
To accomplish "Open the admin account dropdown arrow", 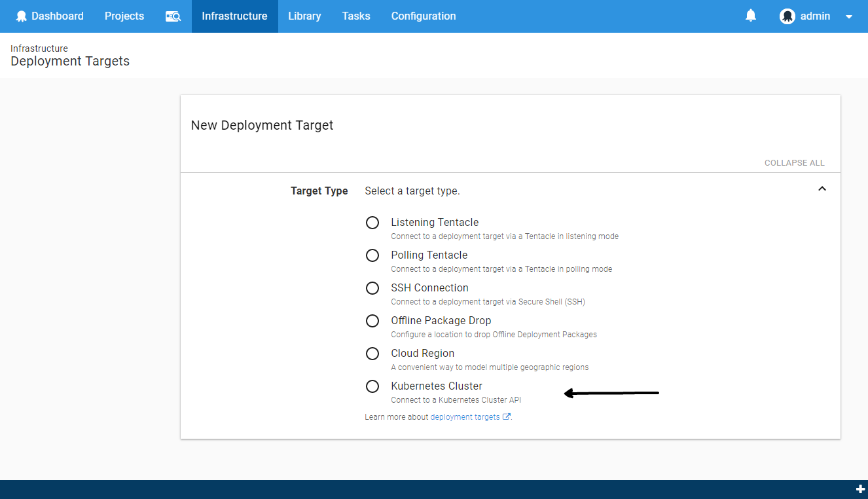I will pos(848,16).
